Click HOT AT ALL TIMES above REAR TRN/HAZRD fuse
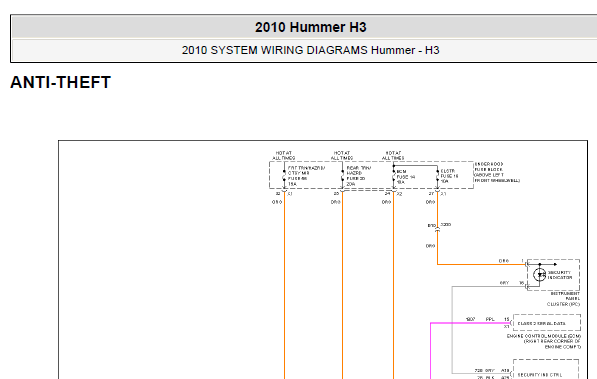The width and height of the screenshot is (597, 379). click(342, 155)
